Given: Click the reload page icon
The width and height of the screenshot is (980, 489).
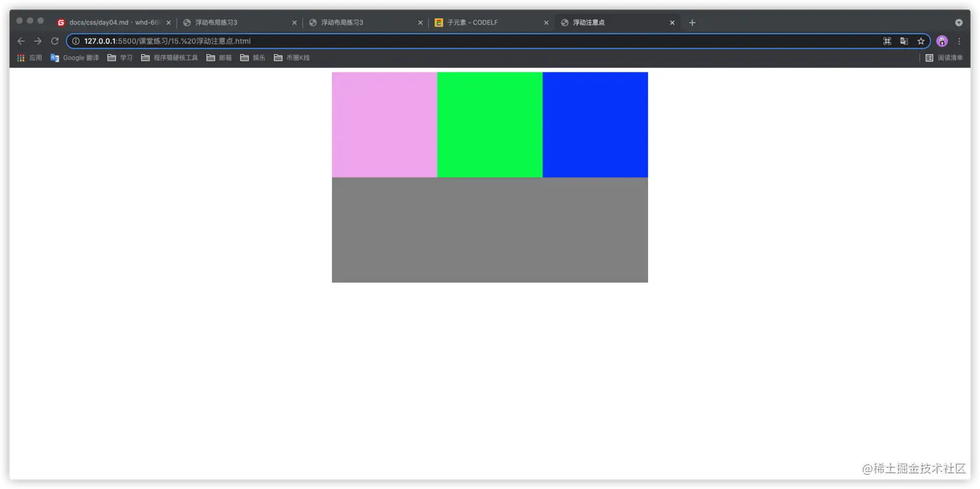Looking at the screenshot, I should [54, 41].
